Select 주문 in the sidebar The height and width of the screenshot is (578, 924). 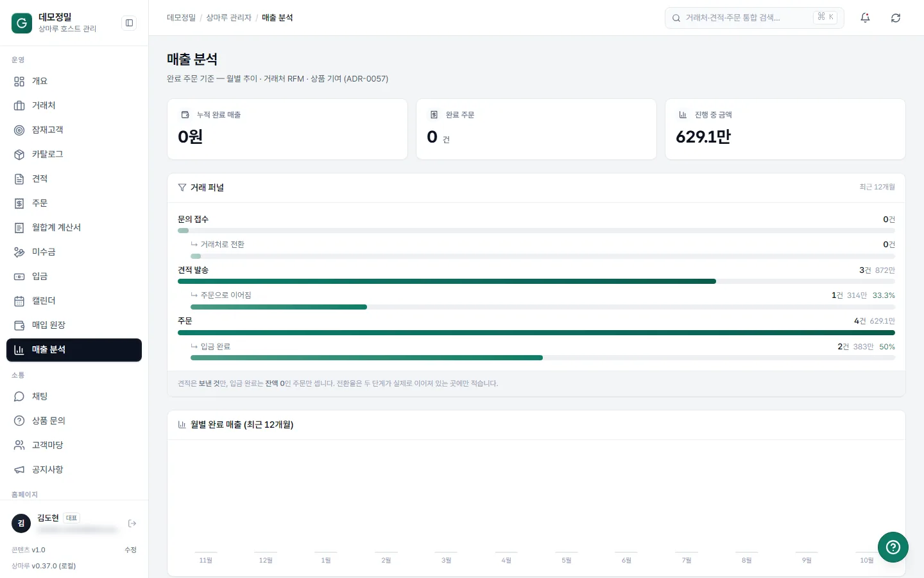74,203
